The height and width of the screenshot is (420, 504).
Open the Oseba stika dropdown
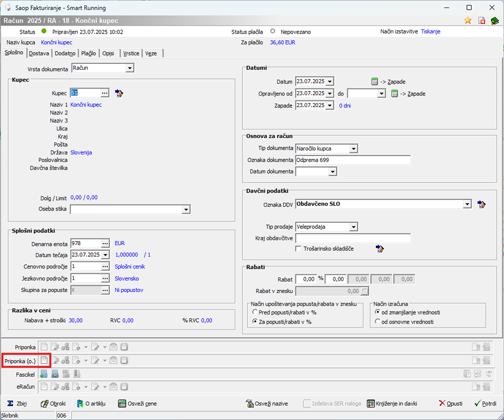[185, 210]
